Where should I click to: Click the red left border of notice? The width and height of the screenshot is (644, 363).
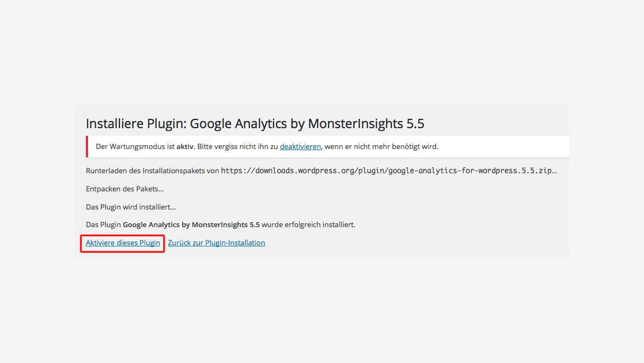click(x=87, y=146)
